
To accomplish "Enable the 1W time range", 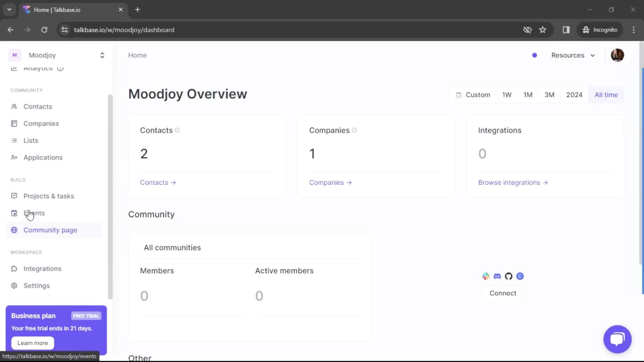I will [x=507, y=95].
